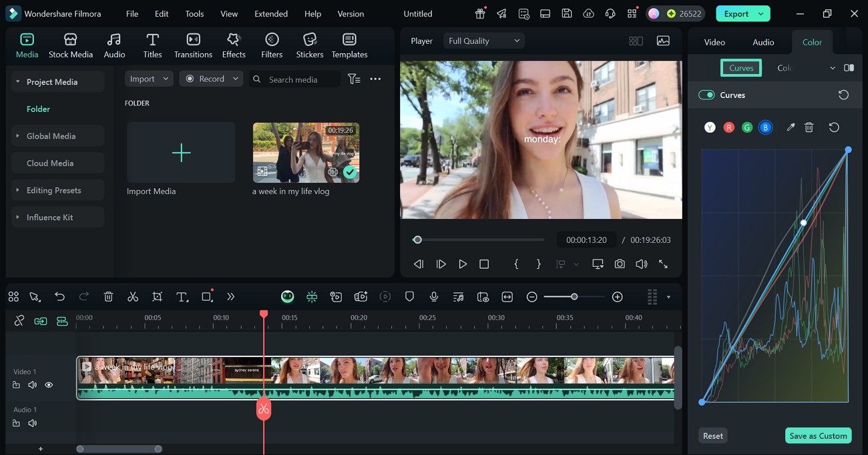This screenshot has height=455, width=868.
Task: Hide Video 1 track with eye icon
Action: [x=49, y=385]
